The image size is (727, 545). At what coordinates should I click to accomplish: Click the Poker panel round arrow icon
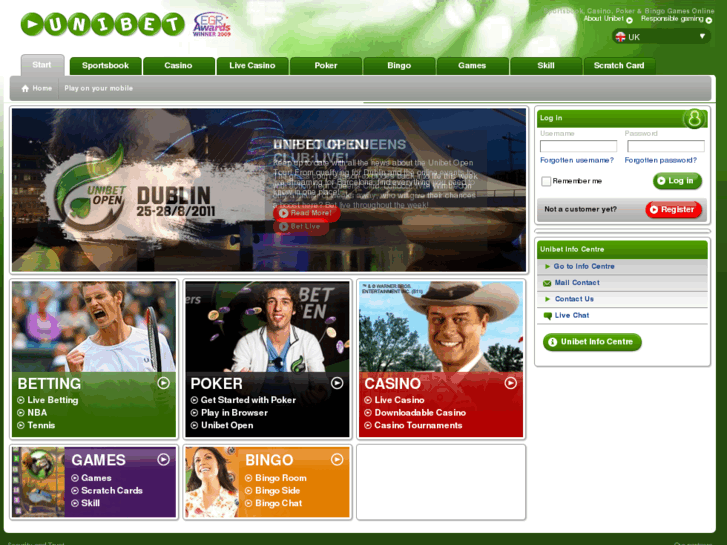[x=337, y=383]
